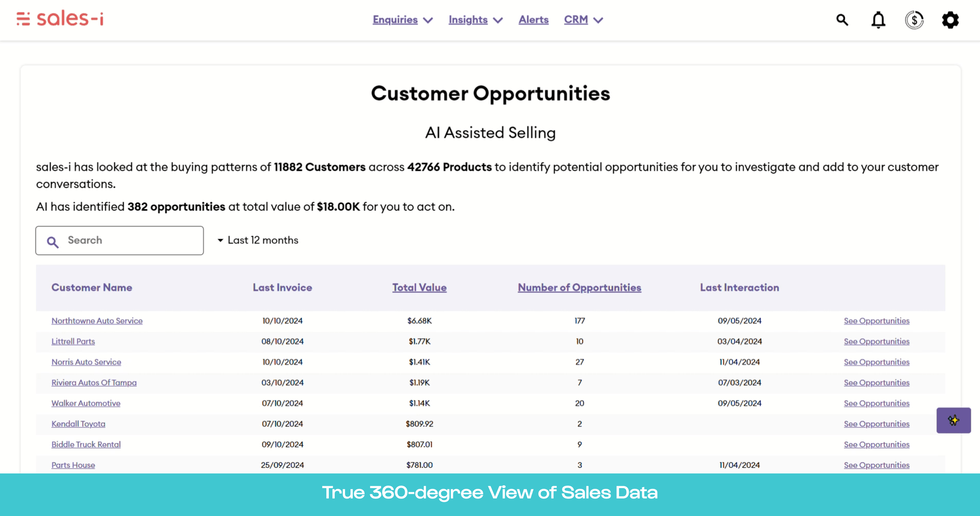980x516 pixels.
Task: See Opportunities for Parts House
Action: pos(876,465)
